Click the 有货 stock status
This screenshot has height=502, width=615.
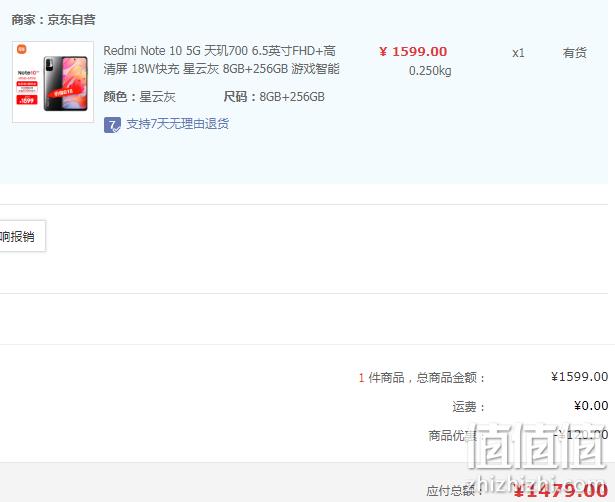click(575, 53)
